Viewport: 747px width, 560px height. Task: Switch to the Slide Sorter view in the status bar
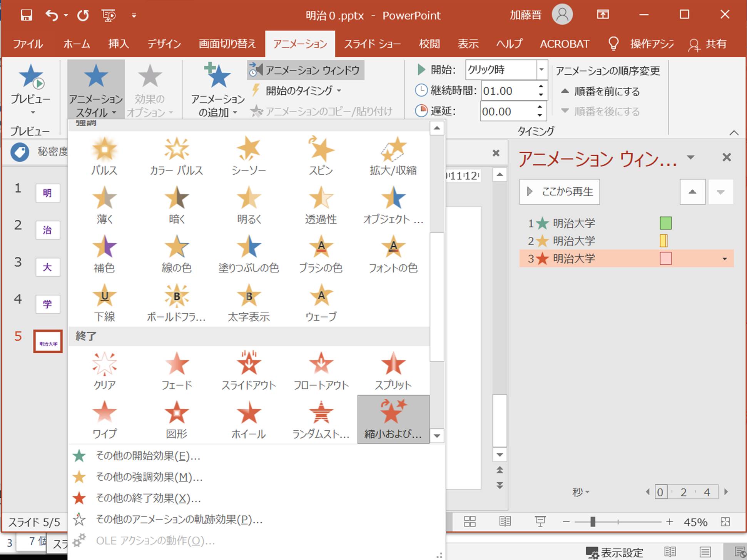coord(470,522)
